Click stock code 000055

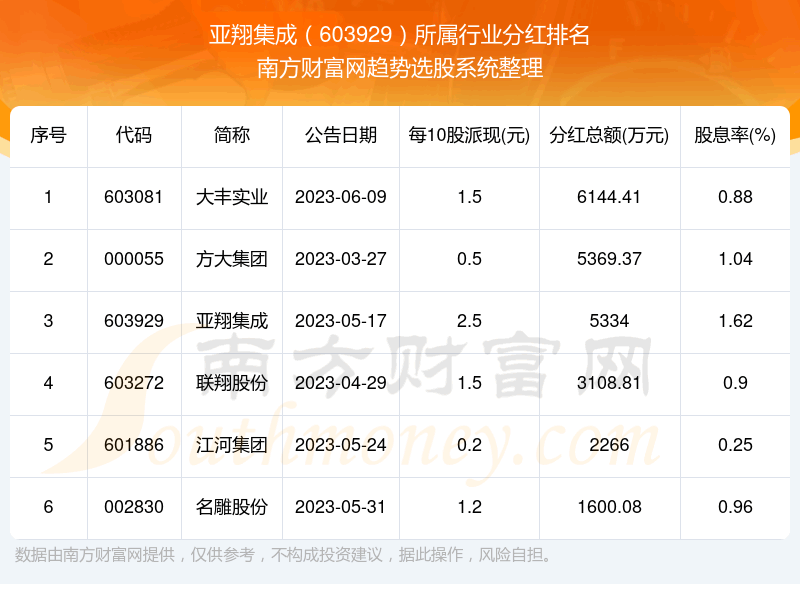(x=134, y=259)
